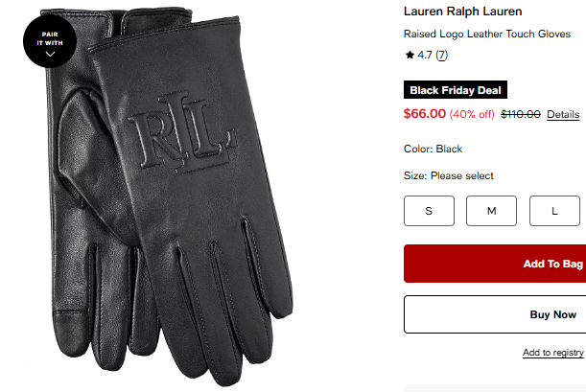Click the Size: Please select label
The height and width of the screenshot is (392, 586).
point(449,175)
